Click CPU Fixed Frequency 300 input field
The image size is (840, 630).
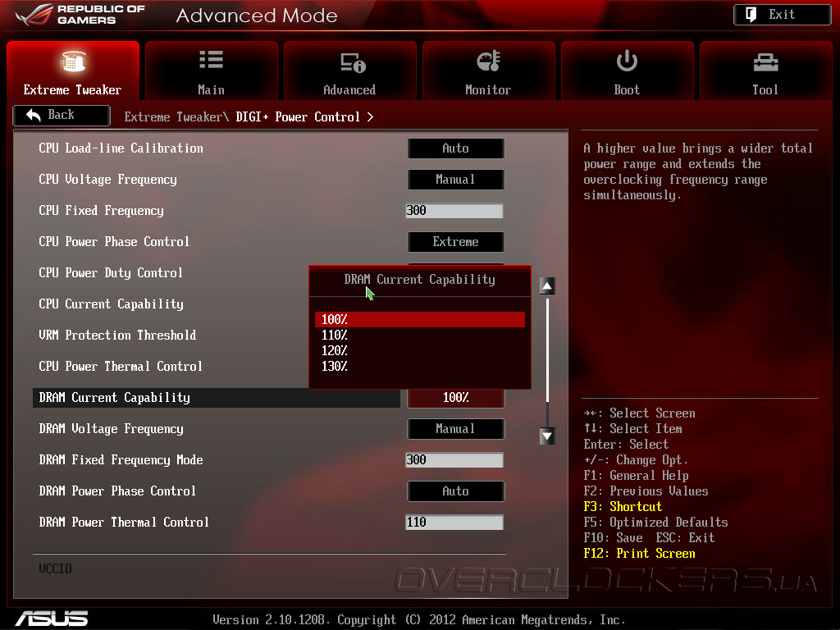click(454, 211)
